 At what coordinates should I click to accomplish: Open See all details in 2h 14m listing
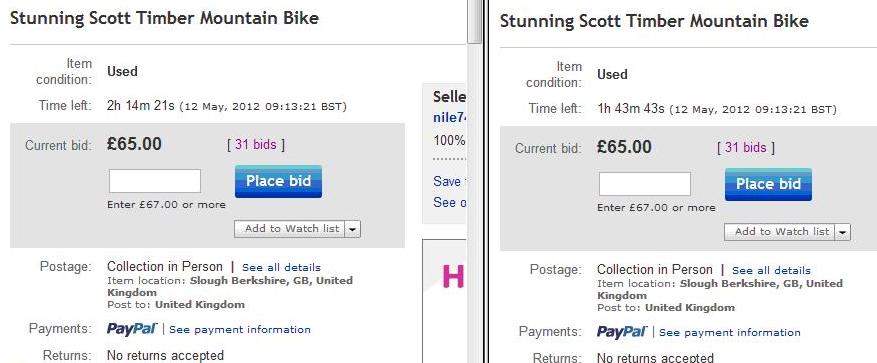(x=281, y=267)
